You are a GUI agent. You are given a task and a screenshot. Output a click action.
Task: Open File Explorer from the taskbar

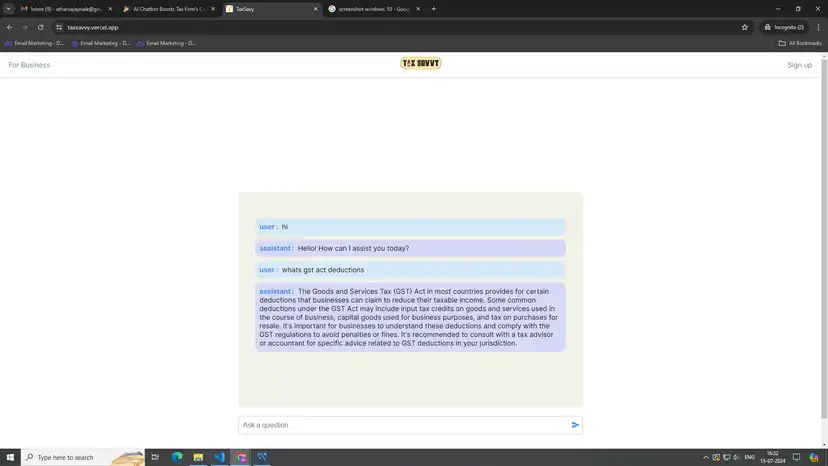tap(198, 457)
